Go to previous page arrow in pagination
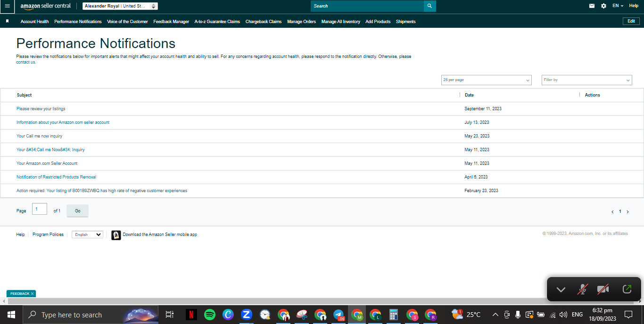This screenshot has width=644, height=324. click(612, 212)
